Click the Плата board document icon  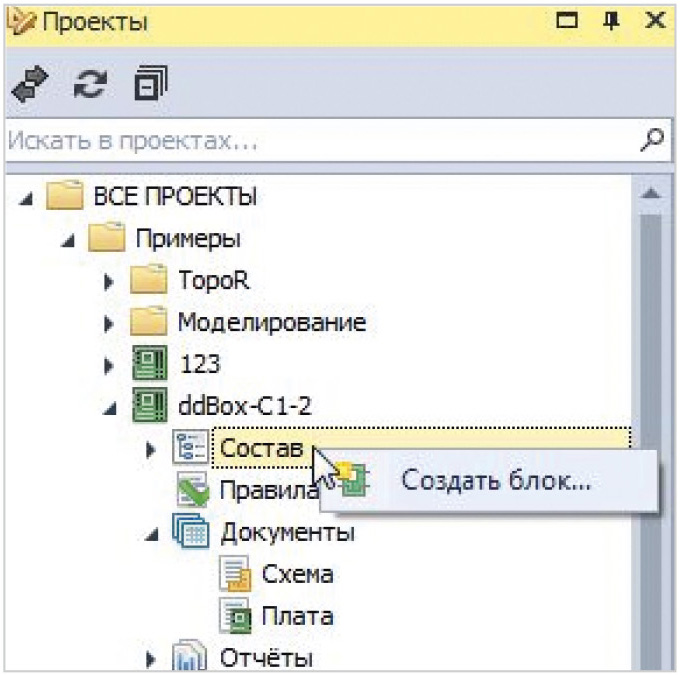233,616
